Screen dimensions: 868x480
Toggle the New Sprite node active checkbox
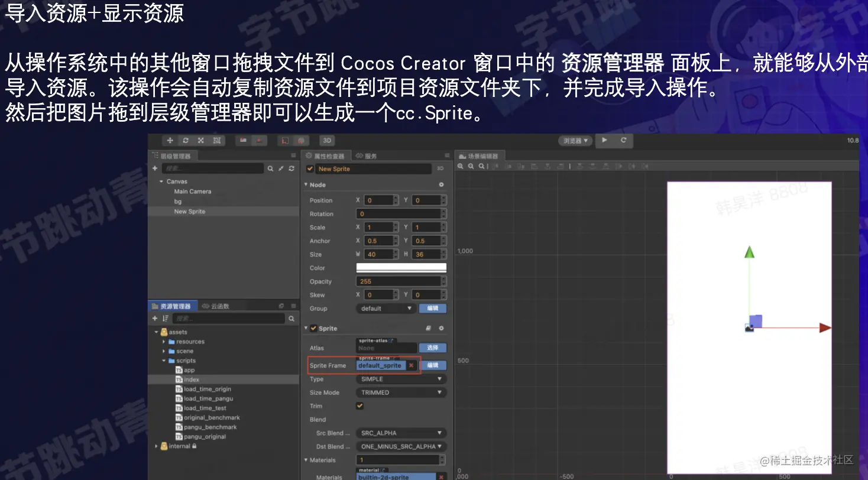pos(310,169)
